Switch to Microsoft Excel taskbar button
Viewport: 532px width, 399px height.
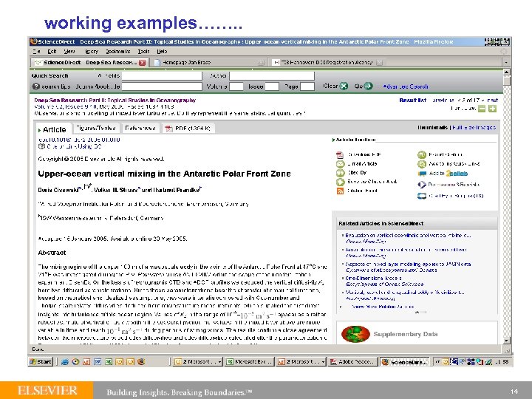click(250, 362)
